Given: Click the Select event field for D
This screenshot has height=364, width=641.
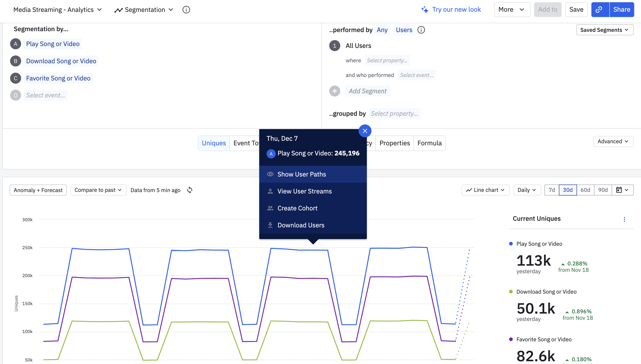Looking at the screenshot, I should pos(45,95).
